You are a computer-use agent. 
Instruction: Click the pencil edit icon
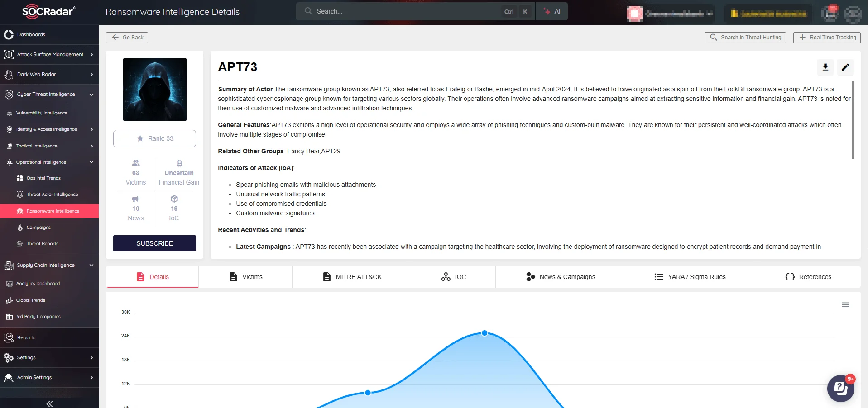(x=845, y=67)
